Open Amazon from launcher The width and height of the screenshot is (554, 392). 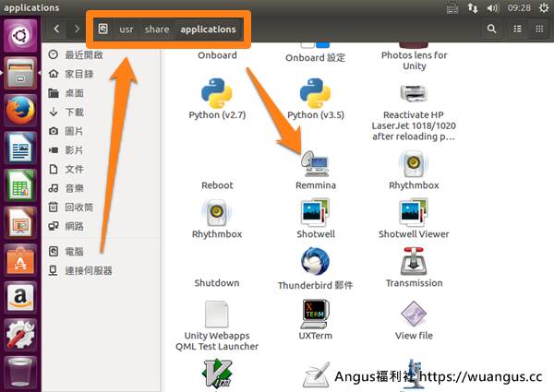coord(20,298)
